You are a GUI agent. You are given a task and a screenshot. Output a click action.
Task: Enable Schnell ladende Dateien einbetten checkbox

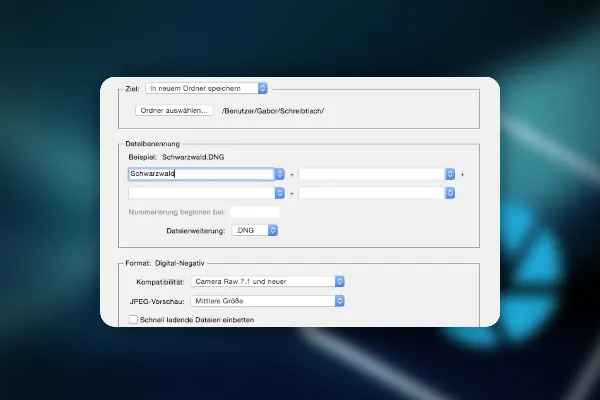pos(133,320)
